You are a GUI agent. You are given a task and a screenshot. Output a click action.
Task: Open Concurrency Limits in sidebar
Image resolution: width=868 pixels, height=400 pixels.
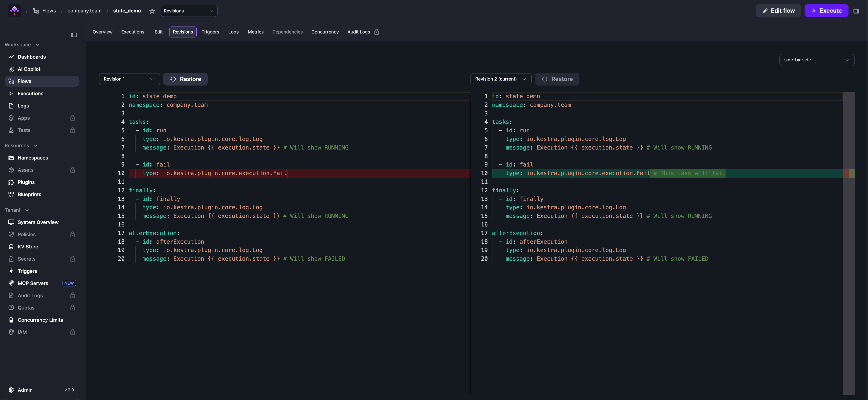pyautogui.click(x=42, y=320)
